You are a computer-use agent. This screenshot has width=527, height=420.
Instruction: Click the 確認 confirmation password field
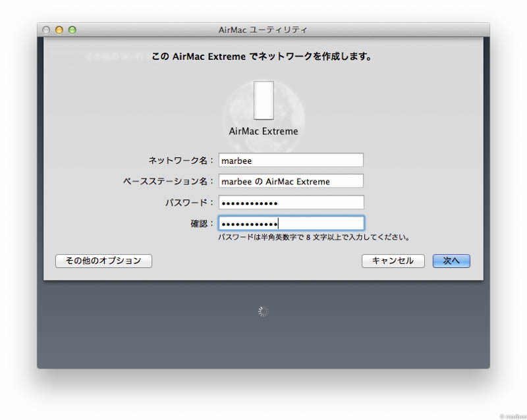(291, 223)
